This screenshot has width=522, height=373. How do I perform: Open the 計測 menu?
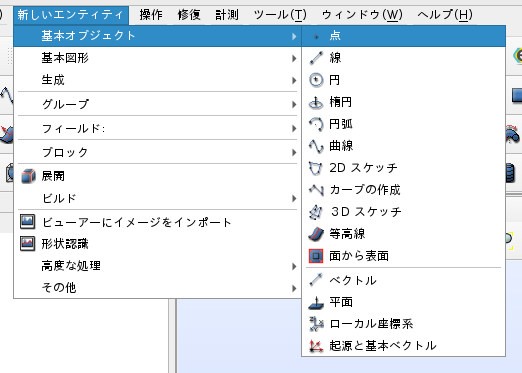click(227, 15)
